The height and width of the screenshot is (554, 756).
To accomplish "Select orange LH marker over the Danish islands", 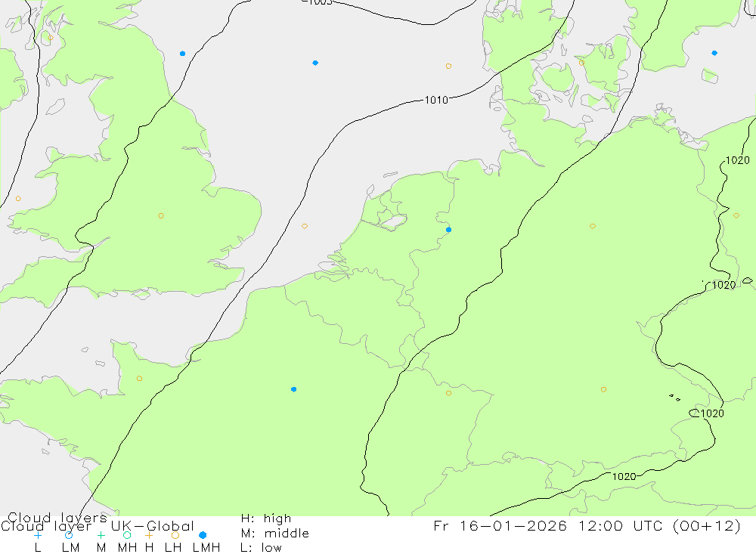I will tap(581, 63).
